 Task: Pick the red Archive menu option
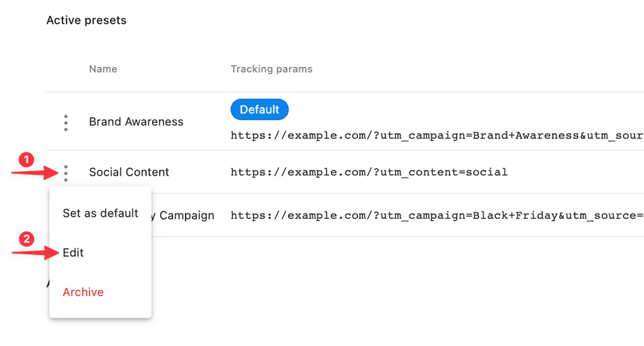pyautogui.click(x=83, y=293)
